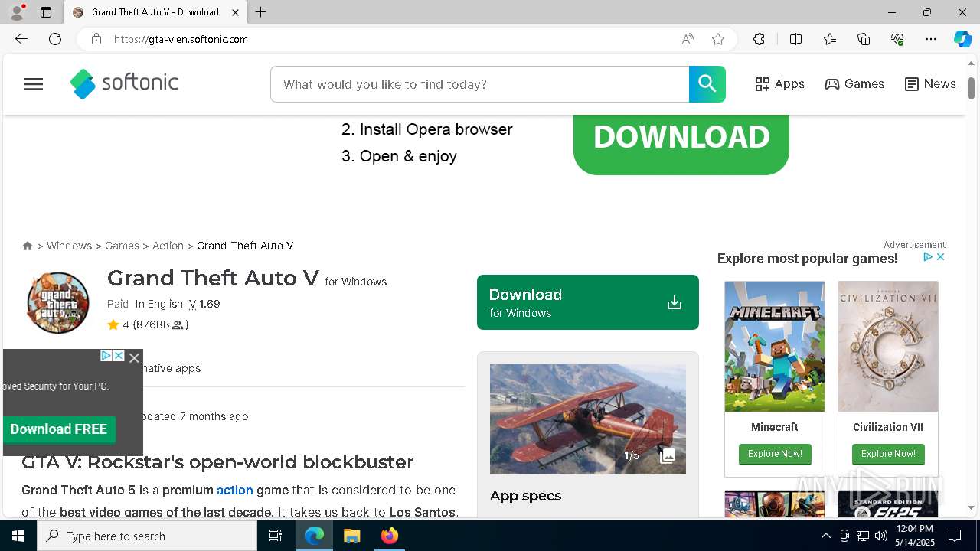Go back in the browser
Viewport: 980px width, 551px height.
point(21,39)
